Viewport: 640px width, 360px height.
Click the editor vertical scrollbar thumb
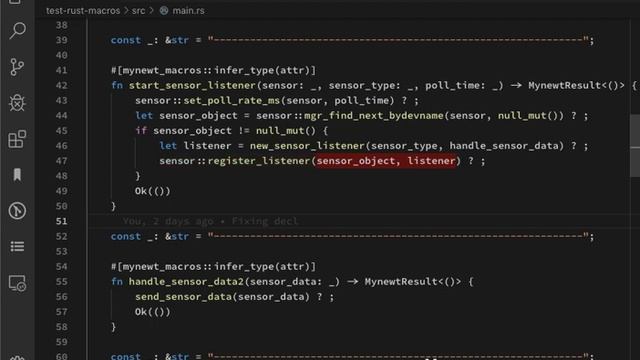tap(635, 146)
